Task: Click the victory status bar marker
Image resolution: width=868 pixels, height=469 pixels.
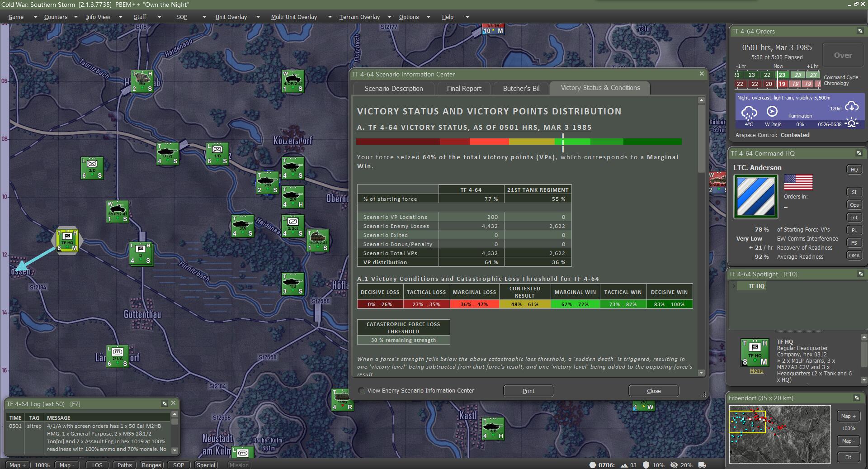Action: 563,142
